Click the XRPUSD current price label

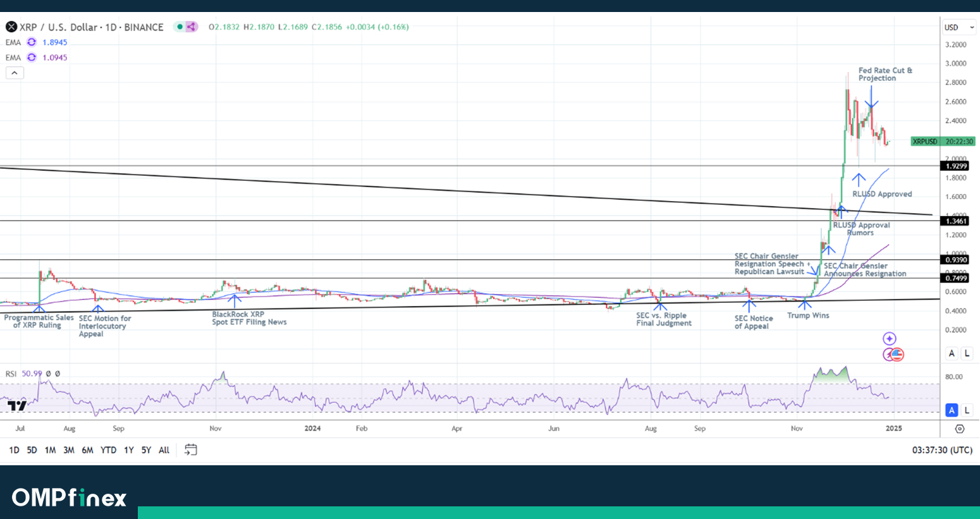943,142
